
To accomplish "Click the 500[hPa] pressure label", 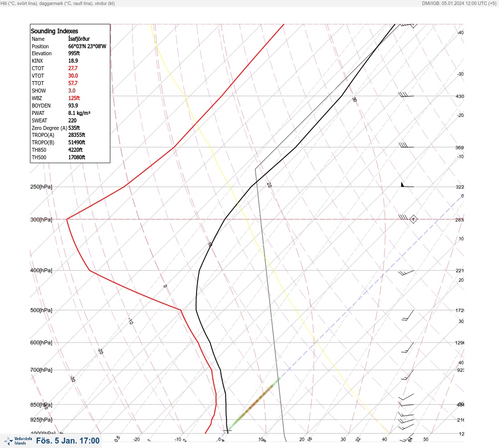I will [x=41, y=310].
